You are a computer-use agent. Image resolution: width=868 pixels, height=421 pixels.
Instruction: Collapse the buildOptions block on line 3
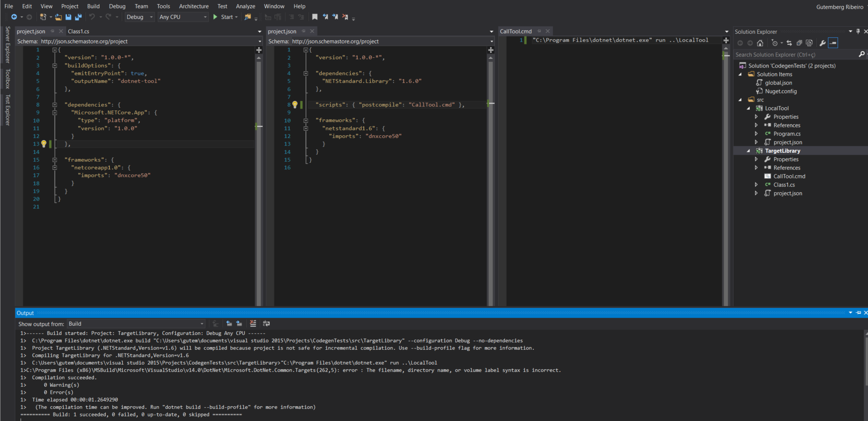pyautogui.click(x=54, y=66)
